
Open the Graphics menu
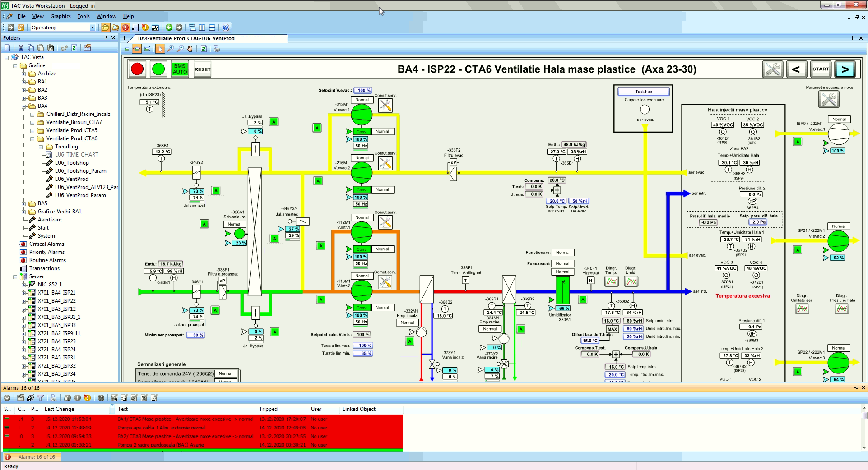pos(60,16)
